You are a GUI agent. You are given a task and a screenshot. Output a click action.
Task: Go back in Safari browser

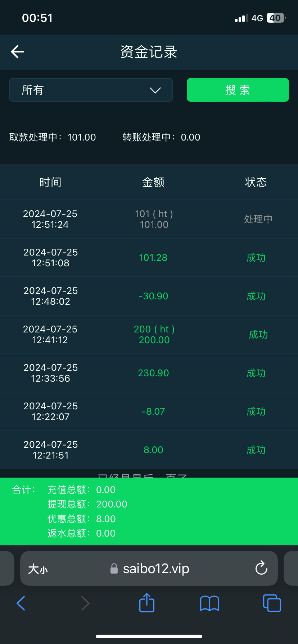coord(21,603)
